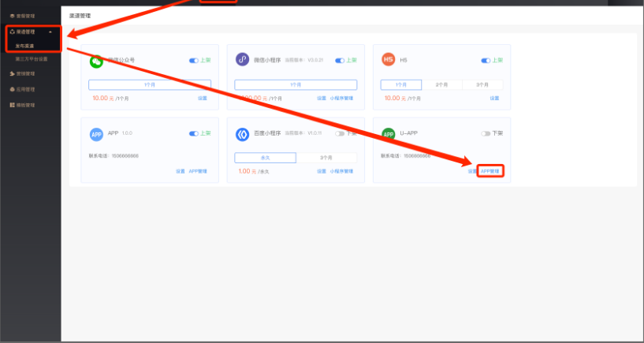644x343 pixels.
Task: Click the green U-APP logo
Action: [389, 134]
